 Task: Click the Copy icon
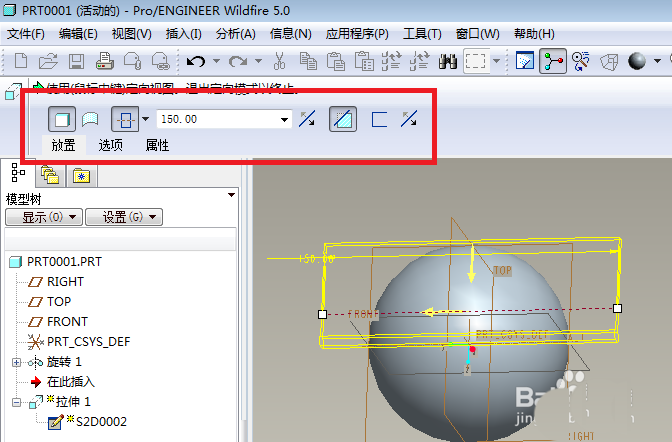(308, 61)
